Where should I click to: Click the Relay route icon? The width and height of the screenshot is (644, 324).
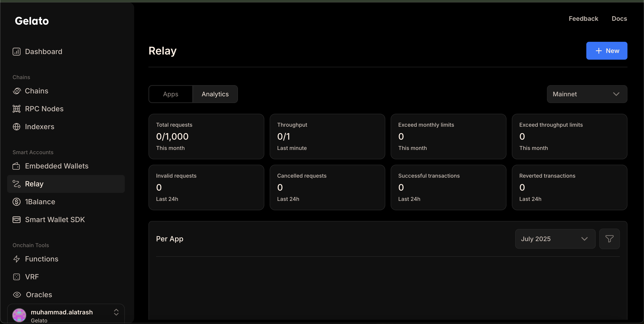click(17, 184)
